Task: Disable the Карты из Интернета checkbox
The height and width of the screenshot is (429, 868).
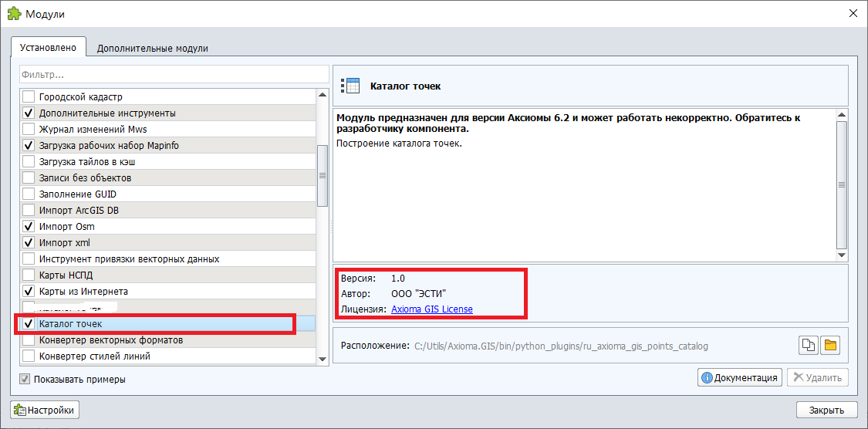Action: pyautogui.click(x=29, y=292)
